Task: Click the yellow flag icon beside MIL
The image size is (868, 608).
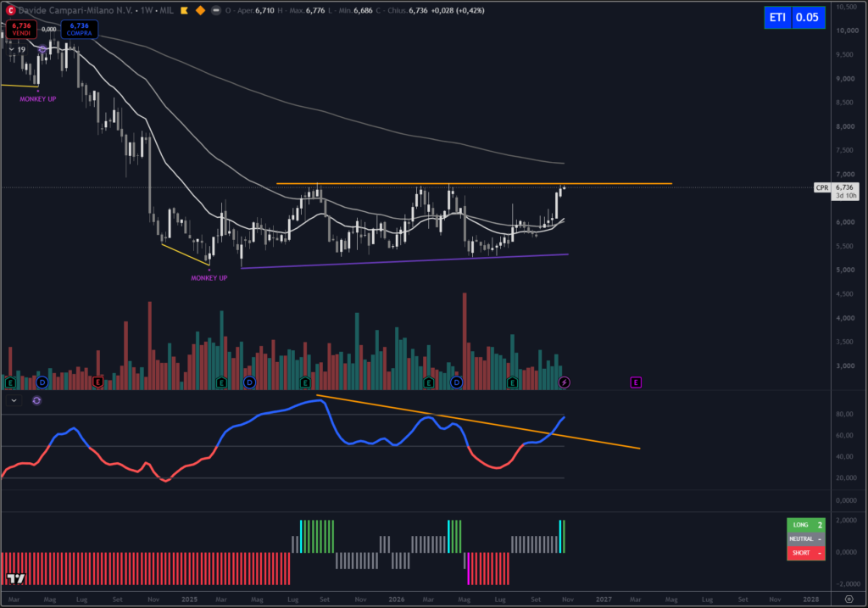Action: (184, 10)
